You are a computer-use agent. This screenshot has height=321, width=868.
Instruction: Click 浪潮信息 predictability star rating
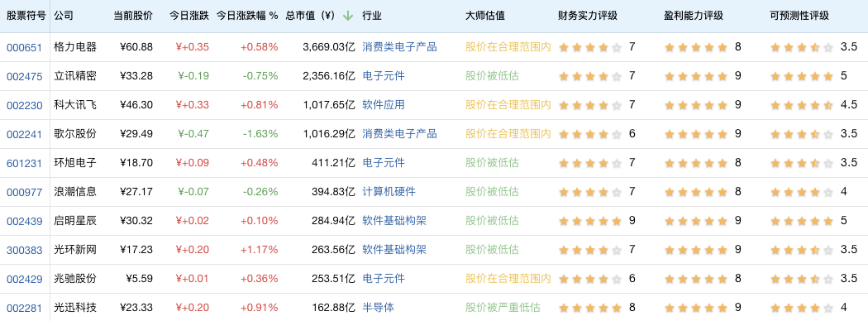[x=802, y=193]
